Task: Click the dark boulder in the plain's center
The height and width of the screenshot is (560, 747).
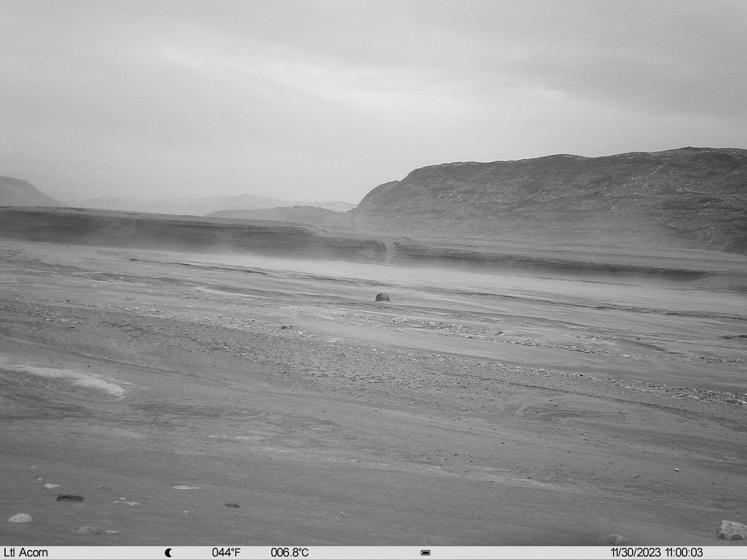Action: 383,297
